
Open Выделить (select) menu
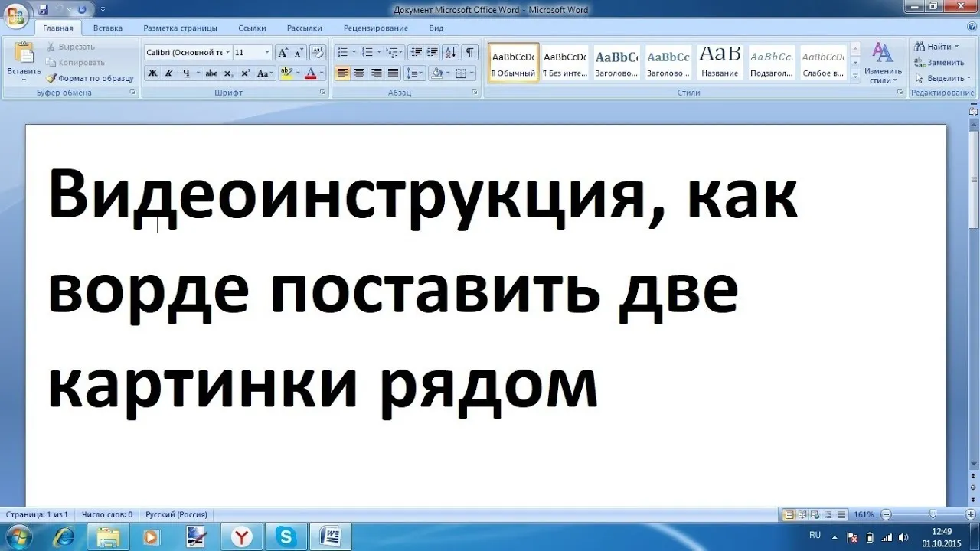click(942, 78)
